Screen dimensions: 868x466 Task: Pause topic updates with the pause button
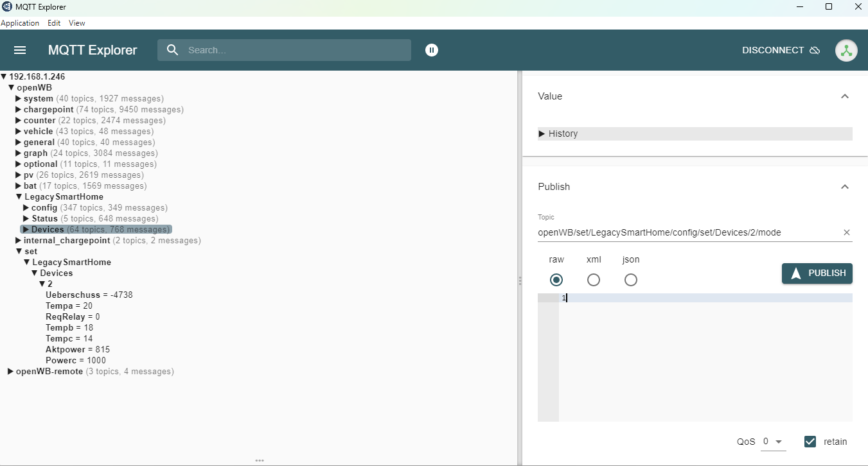pyautogui.click(x=432, y=50)
